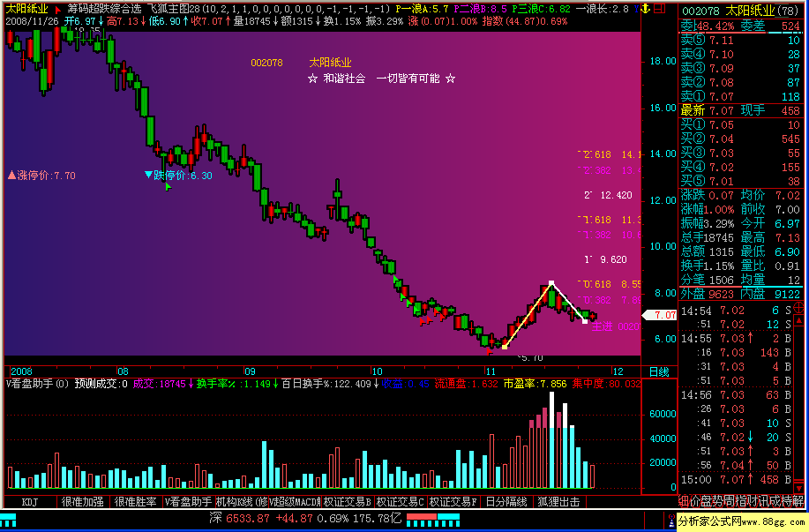The width and height of the screenshot is (809, 532).
Task: Click the 深 6533.87 index readout in status bar
Action: pos(240,519)
